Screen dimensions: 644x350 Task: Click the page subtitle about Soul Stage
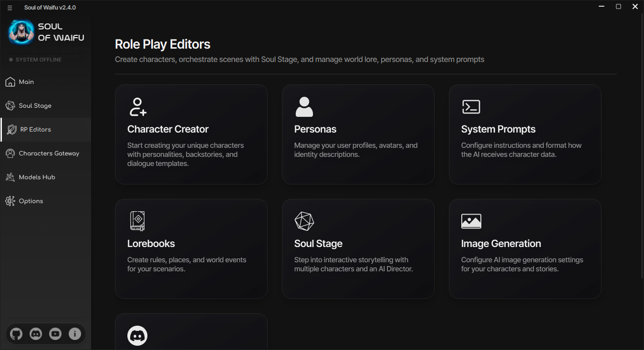click(x=300, y=60)
